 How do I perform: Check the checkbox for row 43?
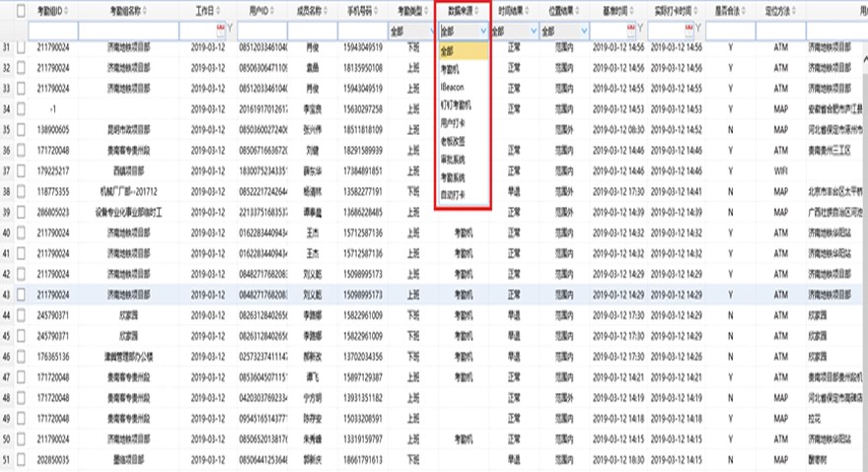click(20, 294)
